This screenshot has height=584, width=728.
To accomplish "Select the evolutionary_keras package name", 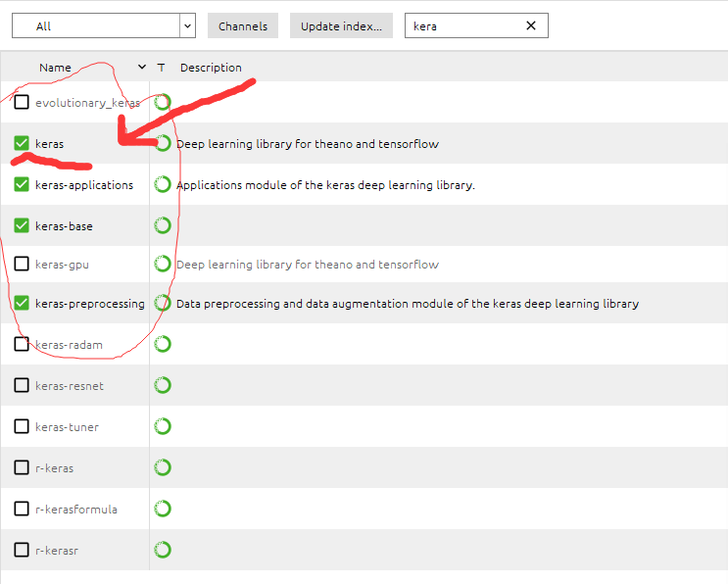I will (88, 103).
